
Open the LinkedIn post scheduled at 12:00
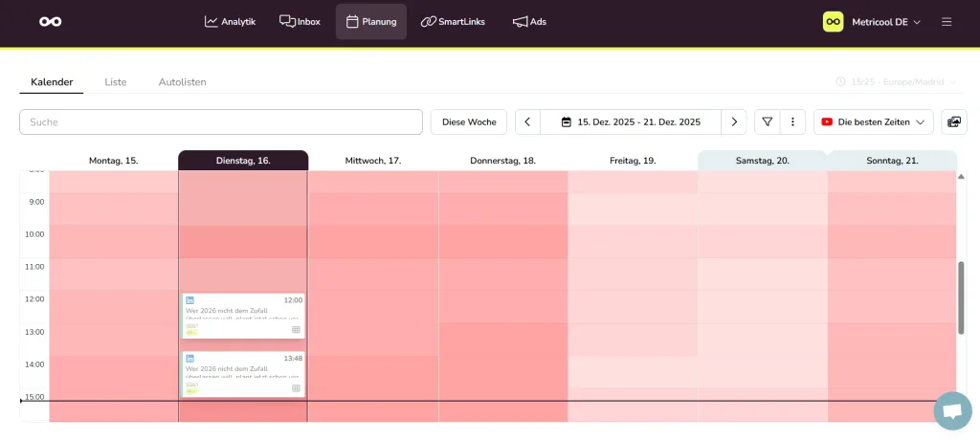[x=243, y=316]
